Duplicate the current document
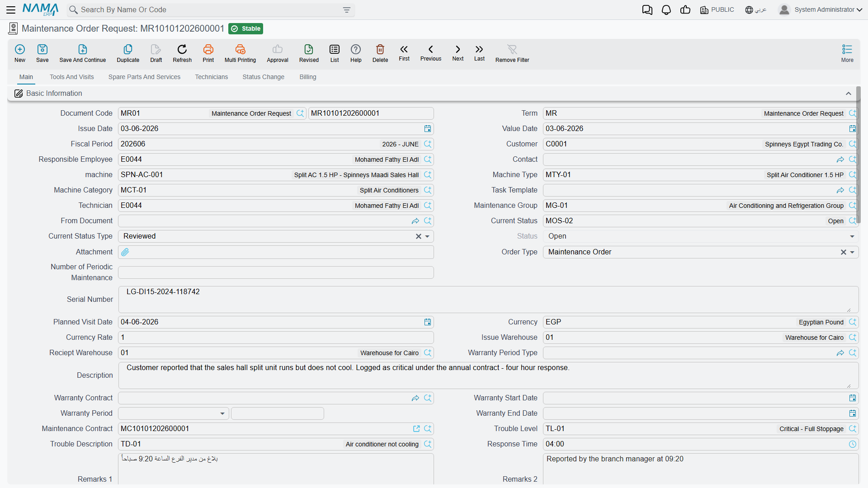This screenshot has height=488, width=868. pyautogui.click(x=128, y=53)
